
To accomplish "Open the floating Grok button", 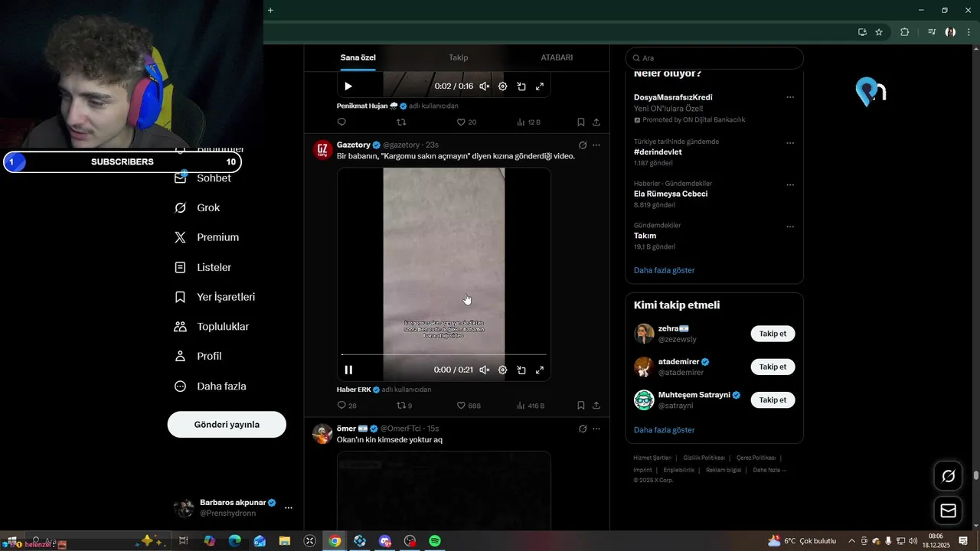I will coord(949,476).
